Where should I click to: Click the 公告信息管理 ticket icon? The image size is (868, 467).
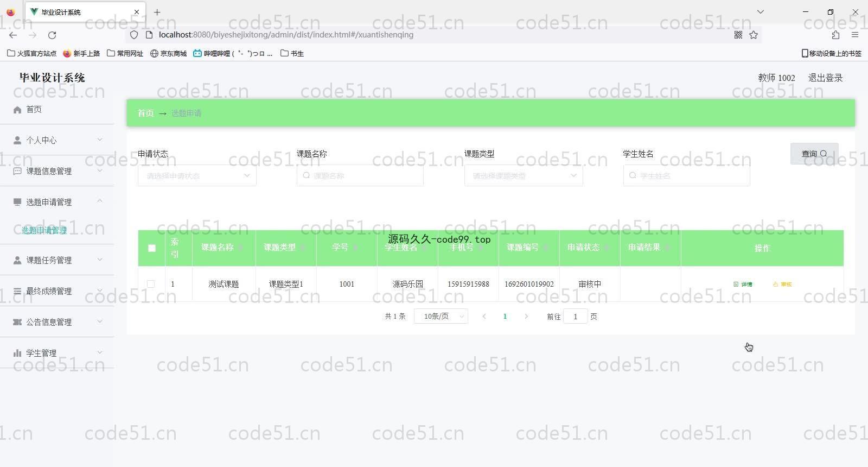17,322
